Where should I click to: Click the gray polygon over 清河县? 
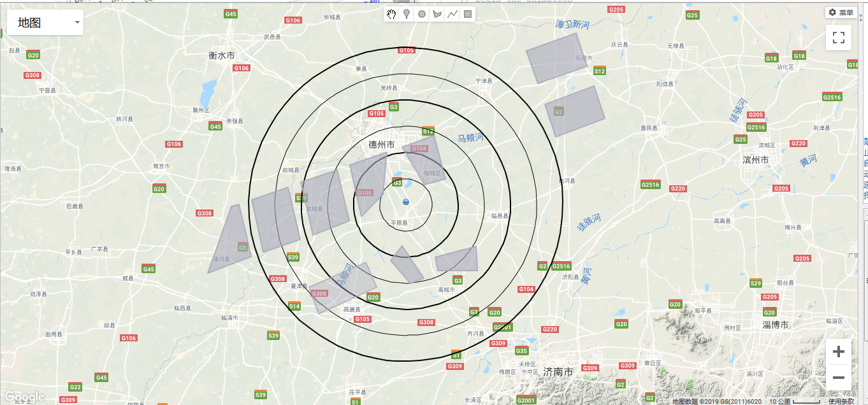pos(230,240)
